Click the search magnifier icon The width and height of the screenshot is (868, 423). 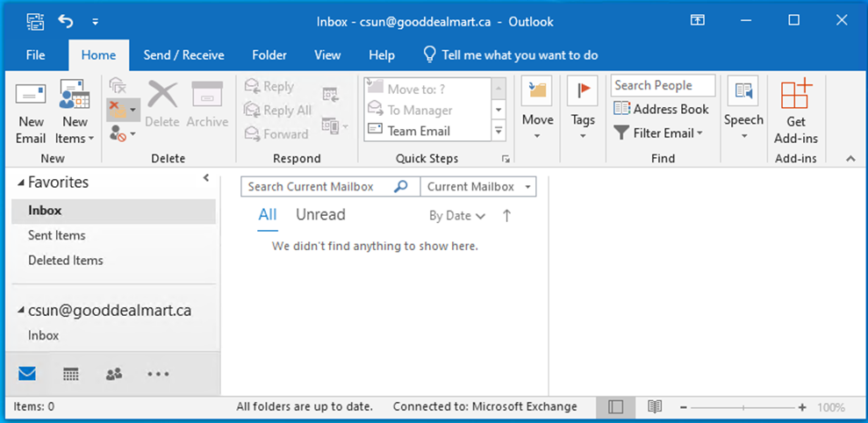coord(400,187)
